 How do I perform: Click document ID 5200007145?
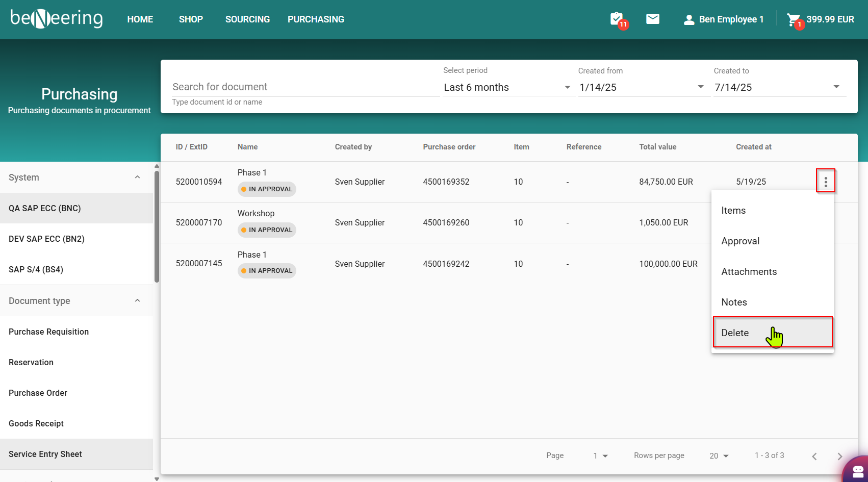pyautogui.click(x=199, y=264)
